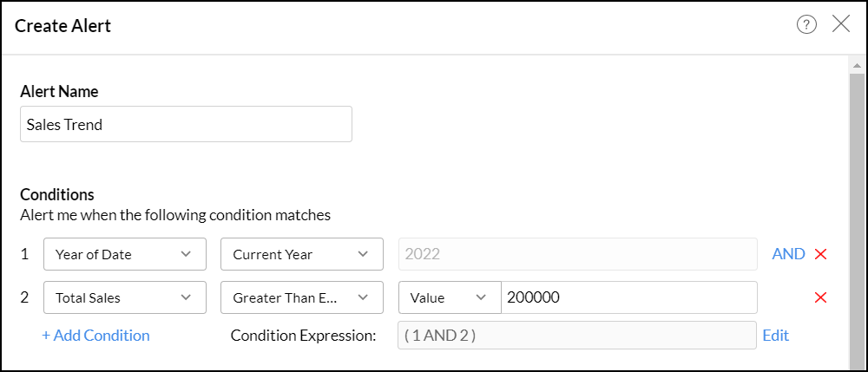Click the Alert Name text field
Viewport: 868px width, 372px height.
(186, 124)
